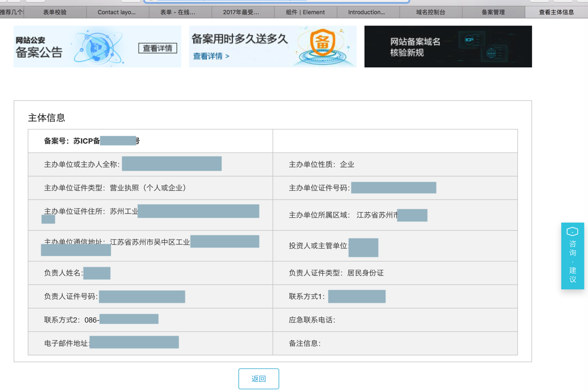
Task: Switch to the 备案管理 tab
Action: tap(493, 12)
